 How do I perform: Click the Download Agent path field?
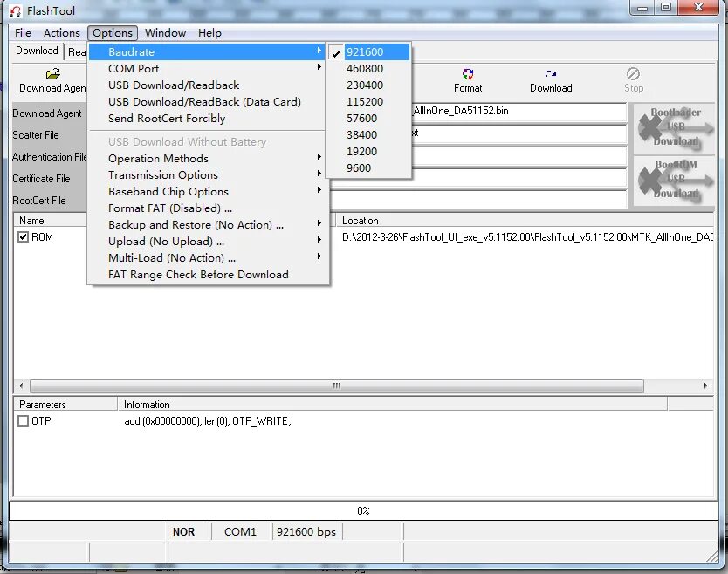point(519,112)
